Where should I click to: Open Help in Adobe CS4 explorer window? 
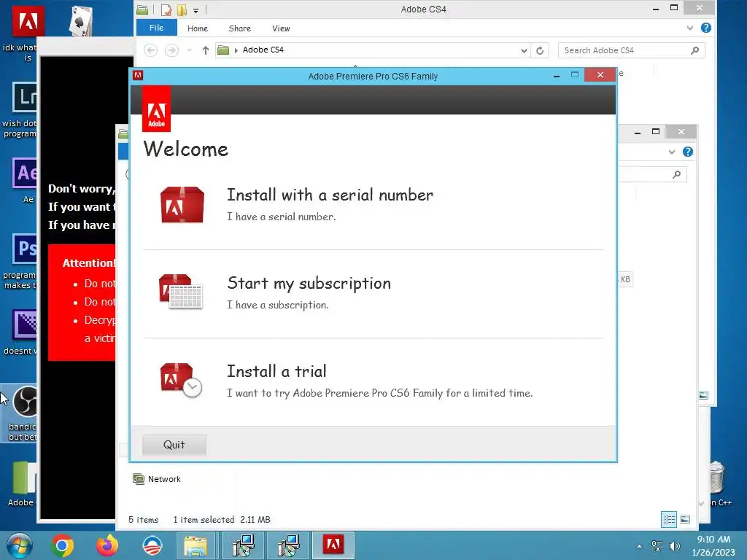[x=706, y=28]
